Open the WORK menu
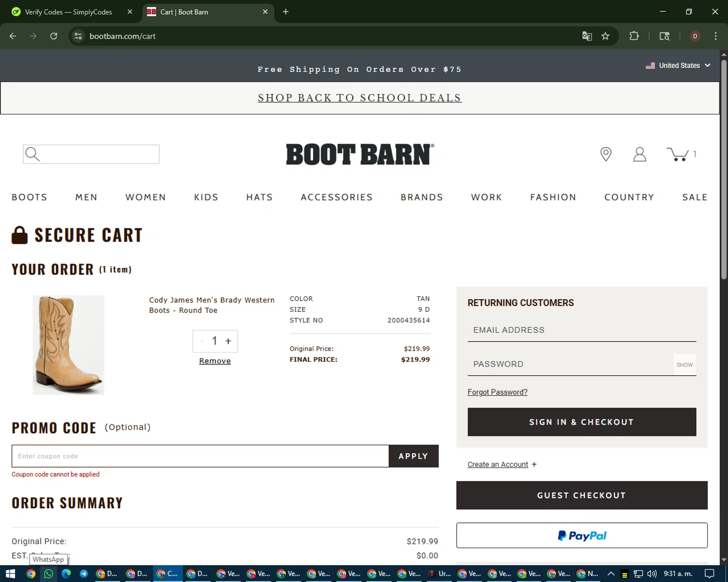Viewport: 728px width, 582px height. point(486,197)
